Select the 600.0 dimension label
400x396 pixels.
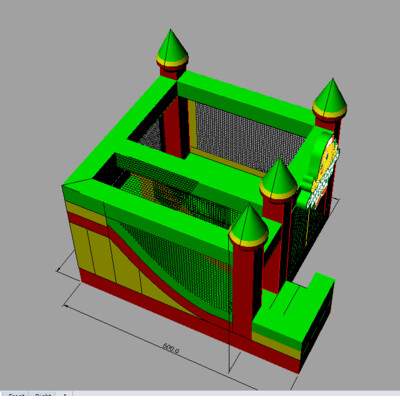click(171, 348)
